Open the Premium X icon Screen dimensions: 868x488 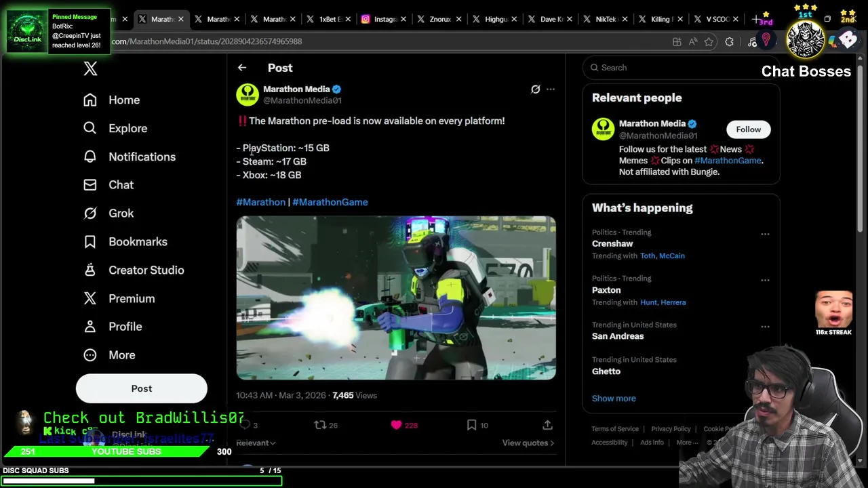tap(90, 298)
